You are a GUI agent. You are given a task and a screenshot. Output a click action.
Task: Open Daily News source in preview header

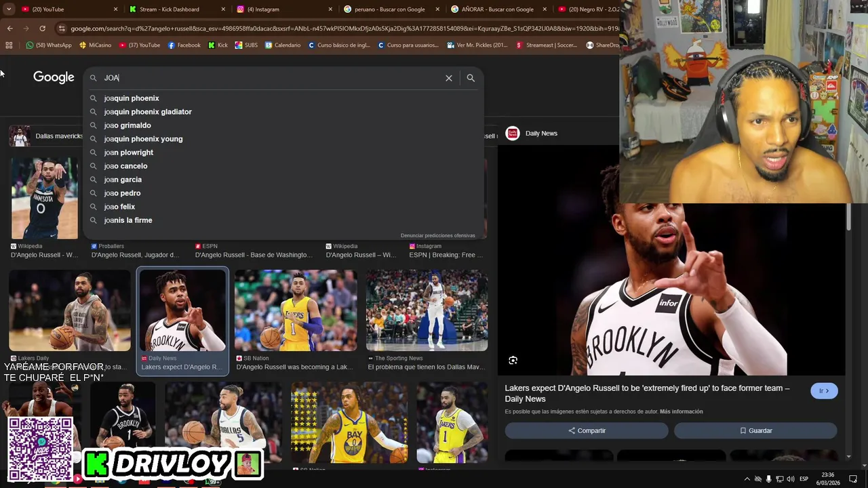(532, 134)
